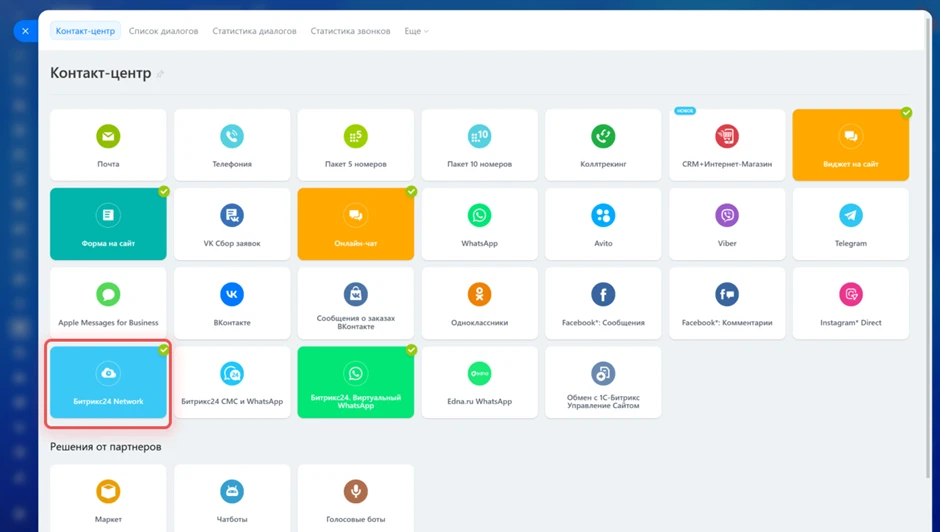Viewport: 940px width, 532px height.
Task: Open Instagram Direct channel tile
Action: [x=850, y=303]
